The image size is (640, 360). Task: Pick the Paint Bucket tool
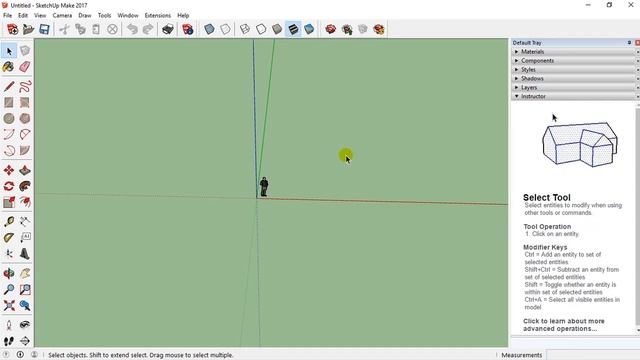[x=9, y=67]
